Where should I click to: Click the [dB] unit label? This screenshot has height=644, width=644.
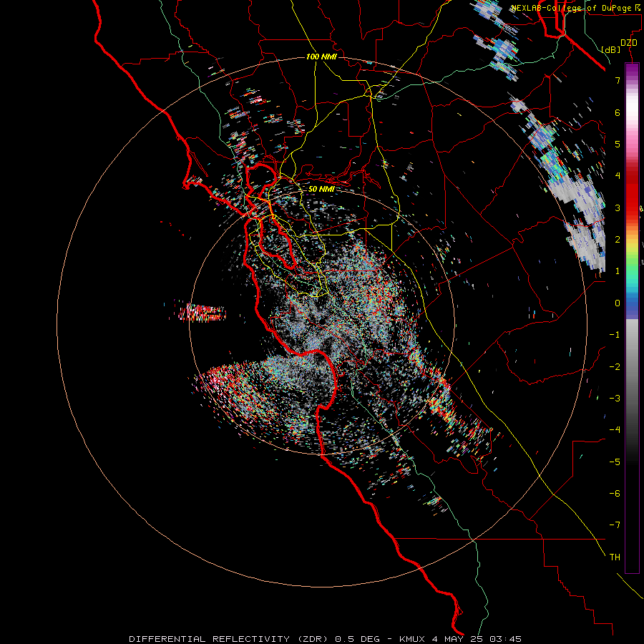click(611, 49)
